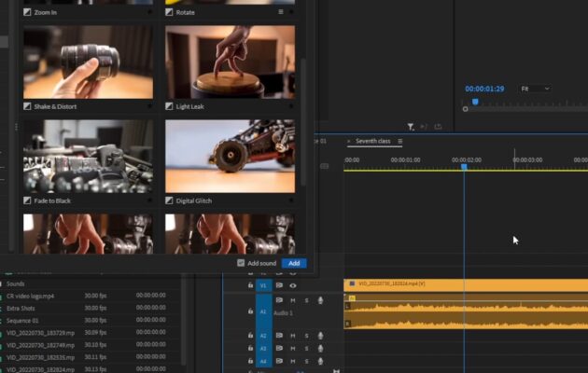The width and height of the screenshot is (588, 373).
Task: Enable voice-over record on track A1
Action: tap(320, 300)
